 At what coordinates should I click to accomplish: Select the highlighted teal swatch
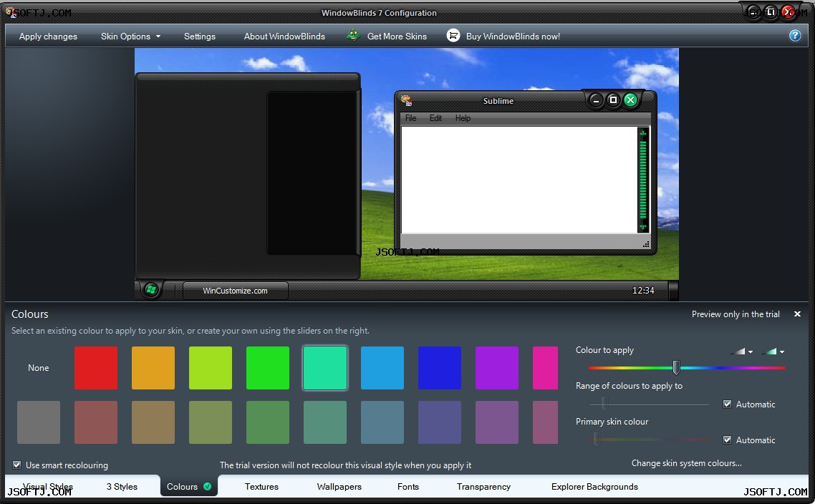[x=325, y=368]
